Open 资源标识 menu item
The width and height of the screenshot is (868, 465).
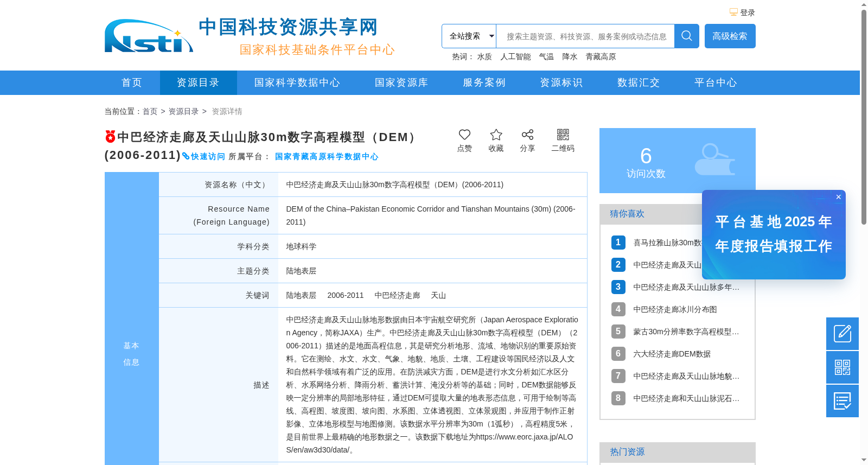click(x=561, y=82)
